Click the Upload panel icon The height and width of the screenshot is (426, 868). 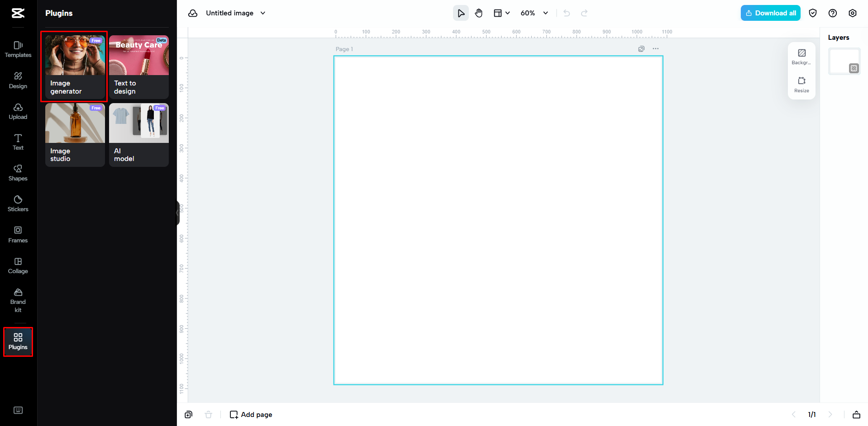[x=18, y=111]
